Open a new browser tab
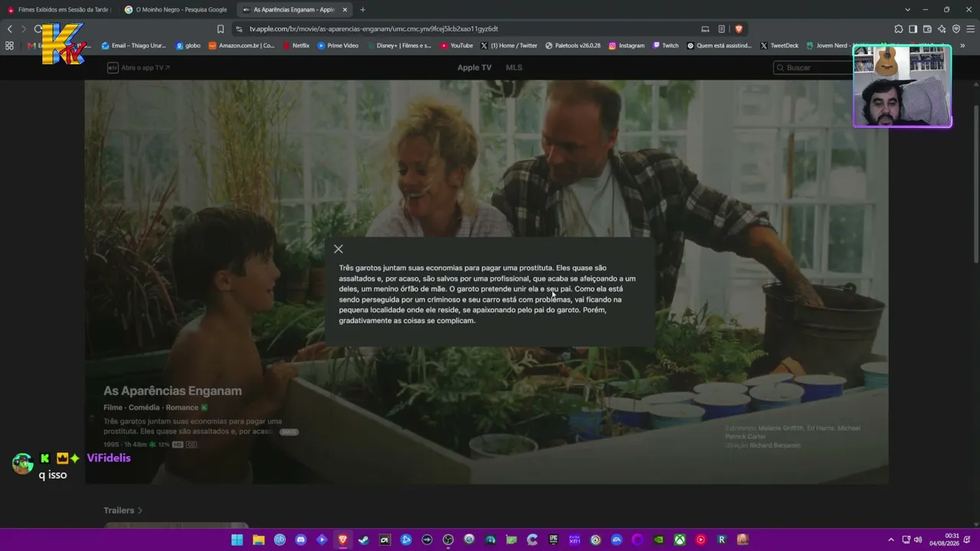This screenshot has width=980, height=551. [363, 10]
